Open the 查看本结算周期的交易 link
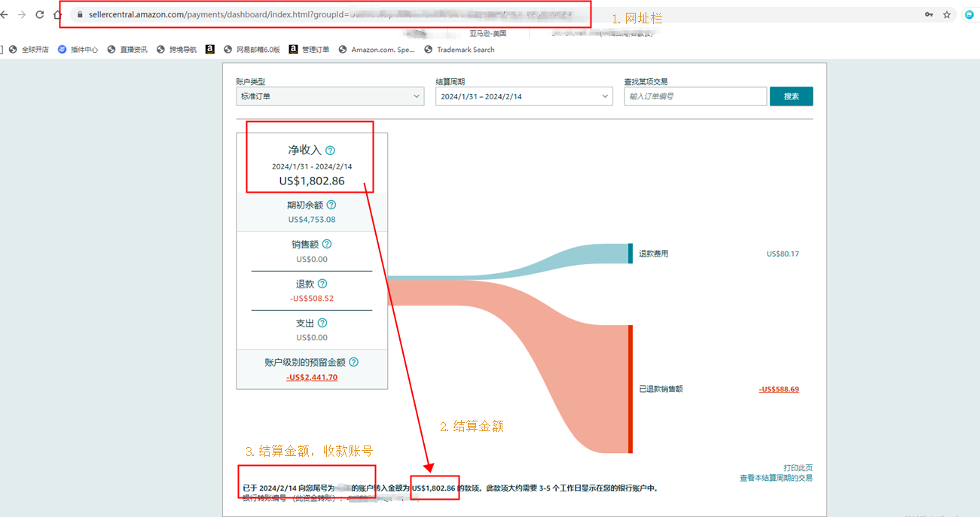The image size is (980, 517). [x=776, y=478]
